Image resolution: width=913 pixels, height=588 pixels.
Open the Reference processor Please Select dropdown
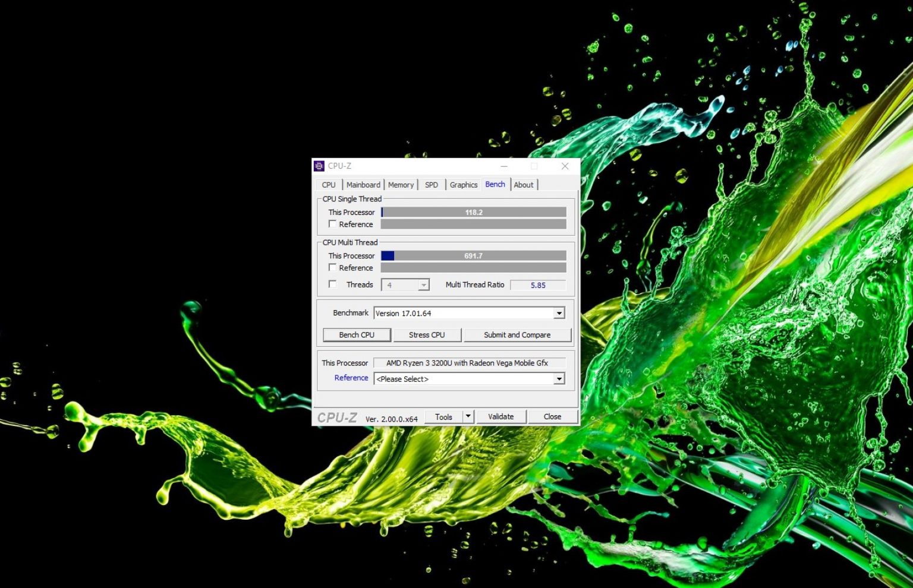(559, 379)
